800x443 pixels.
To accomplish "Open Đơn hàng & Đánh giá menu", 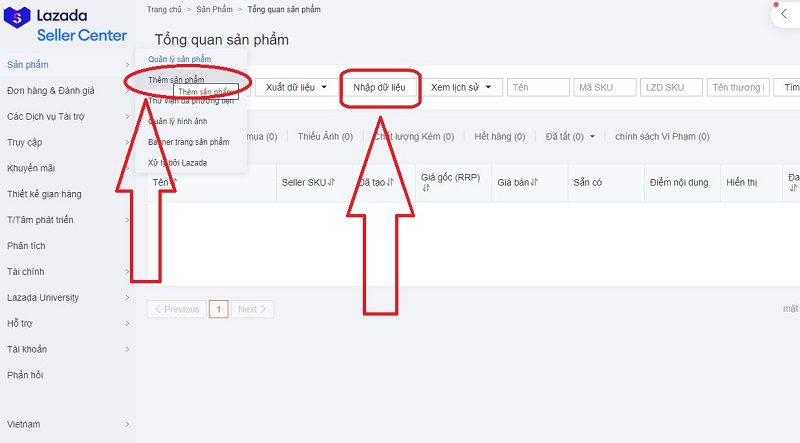I will [x=68, y=90].
